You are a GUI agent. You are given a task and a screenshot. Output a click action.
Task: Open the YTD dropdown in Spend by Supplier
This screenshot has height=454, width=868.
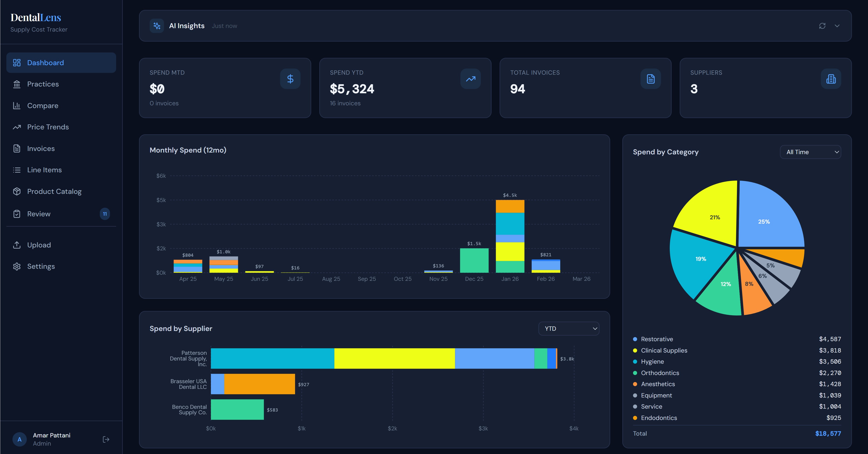coord(568,328)
